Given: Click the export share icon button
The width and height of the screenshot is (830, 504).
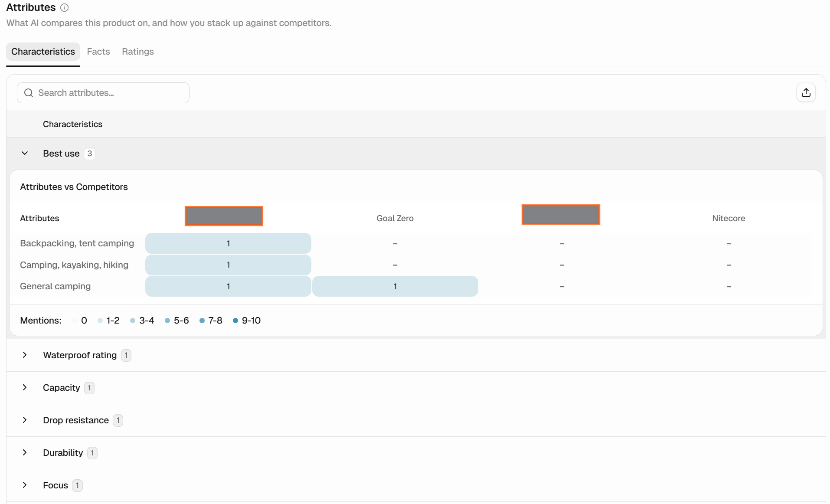Looking at the screenshot, I should pos(806,92).
